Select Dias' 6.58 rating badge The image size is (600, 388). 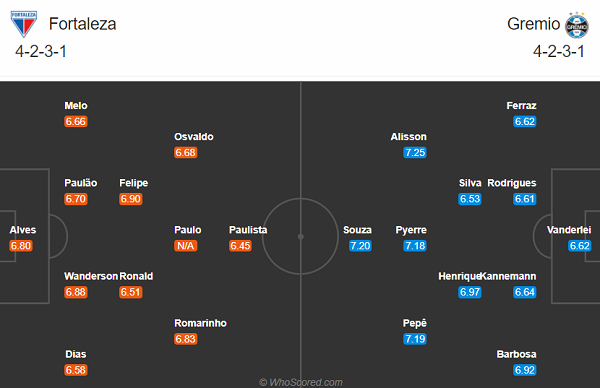point(76,370)
